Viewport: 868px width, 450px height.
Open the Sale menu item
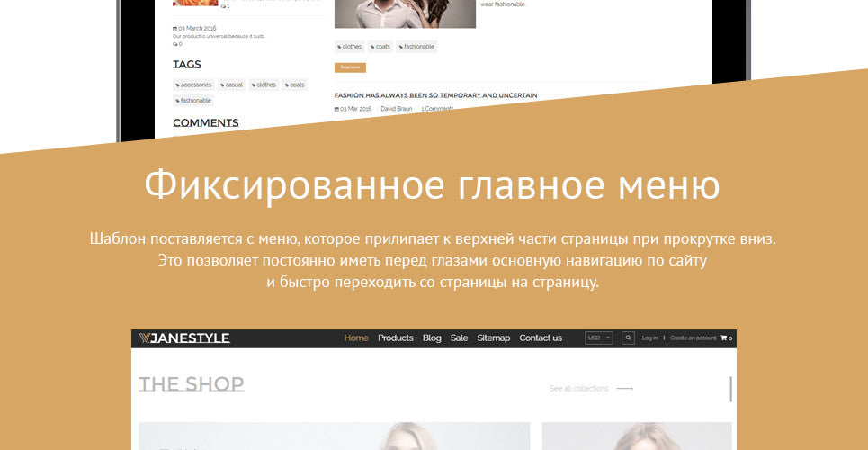(459, 337)
